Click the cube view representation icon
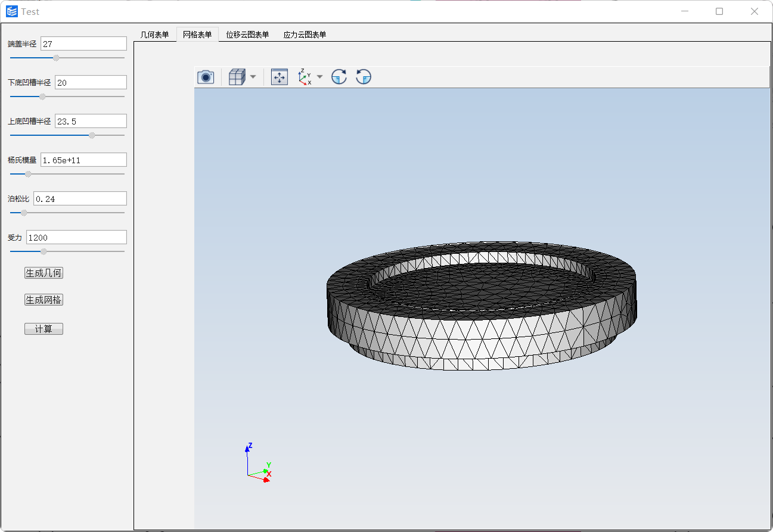 237,77
